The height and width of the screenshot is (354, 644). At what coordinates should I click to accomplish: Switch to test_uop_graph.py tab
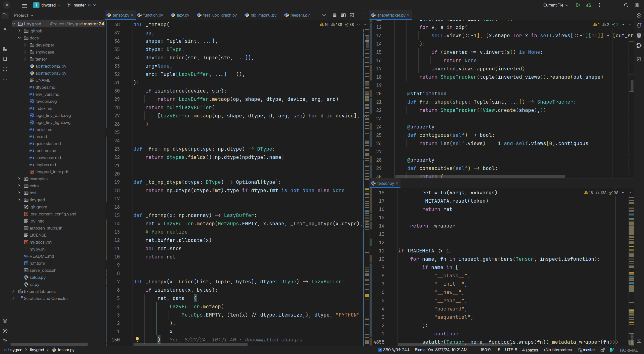(x=217, y=15)
